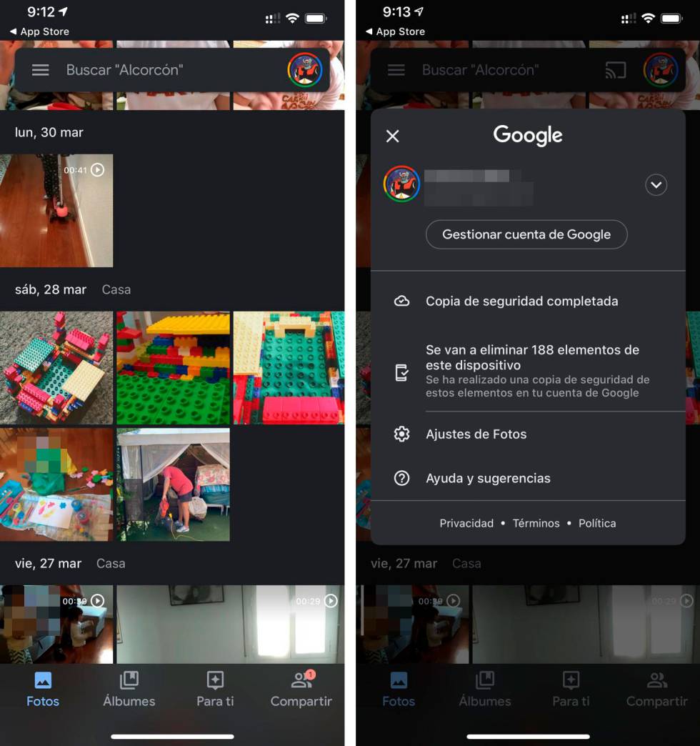Image resolution: width=700 pixels, height=746 pixels.
Task: Open the teal Lego baseplate photo
Action: [289, 368]
